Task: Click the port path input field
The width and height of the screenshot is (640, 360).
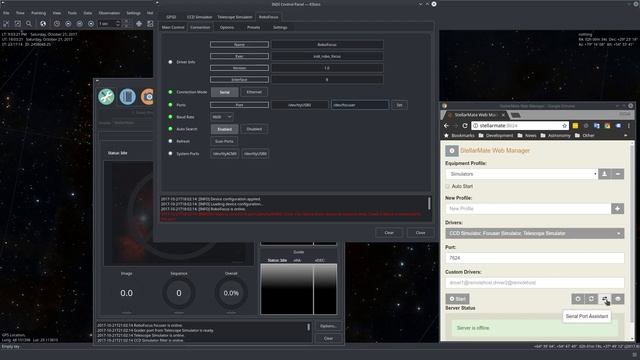Action: (360, 105)
